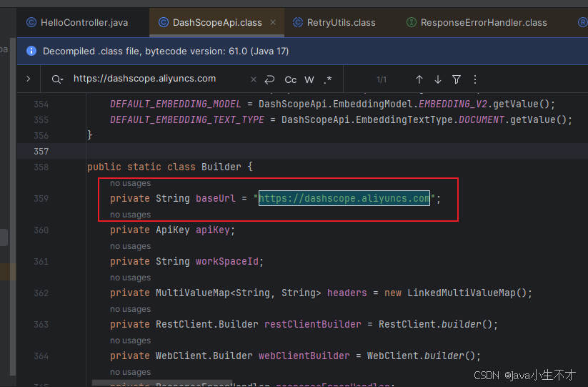Click line number 359 in gutter
Viewport: 588px width, 387px height.
(x=41, y=198)
